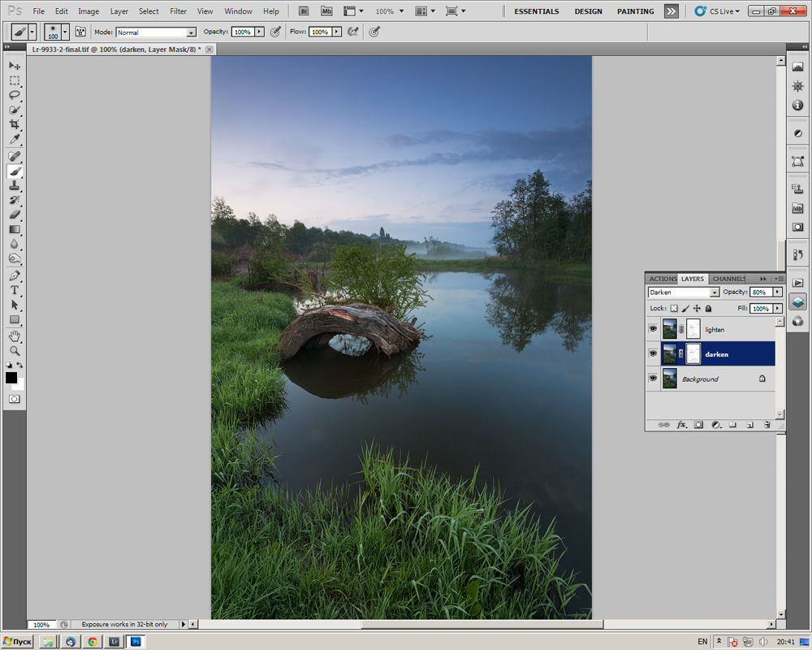The width and height of the screenshot is (812, 650).
Task: Switch to the Channels tab
Action: [x=728, y=279]
